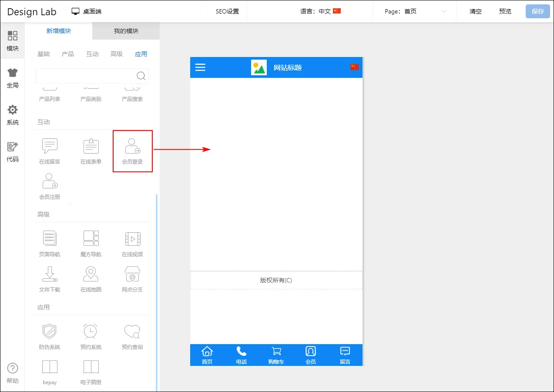Image resolution: width=554 pixels, height=392 pixels.
Task: Click the 预览 button
Action: coord(505,11)
